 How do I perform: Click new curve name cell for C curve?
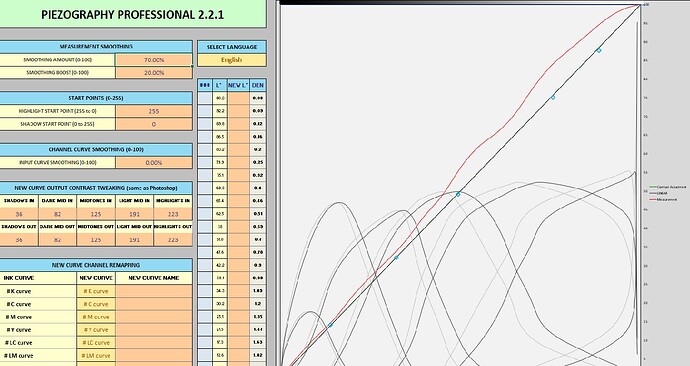pyautogui.click(x=154, y=304)
